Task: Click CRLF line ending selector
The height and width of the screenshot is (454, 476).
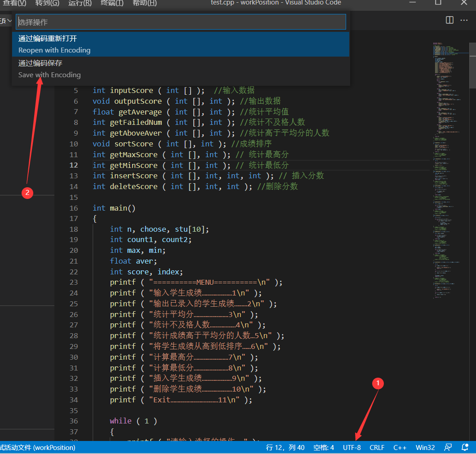Action: click(x=377, y=447)
